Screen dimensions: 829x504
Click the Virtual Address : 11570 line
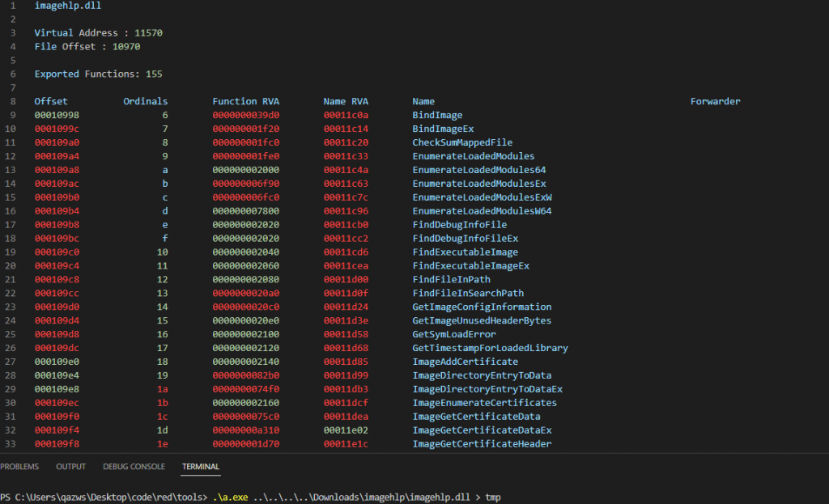[98, 32]
